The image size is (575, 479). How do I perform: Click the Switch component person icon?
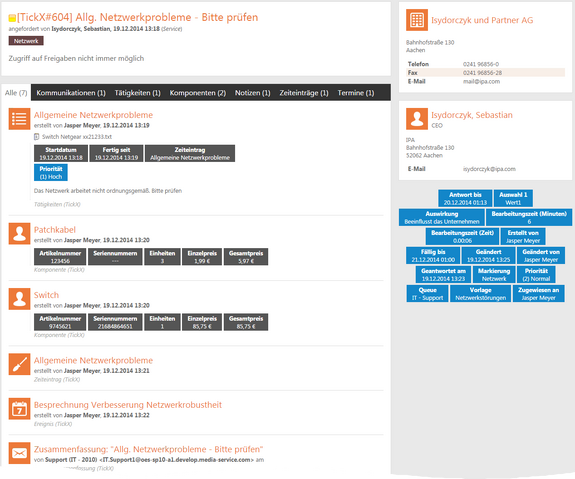[19, 299]
